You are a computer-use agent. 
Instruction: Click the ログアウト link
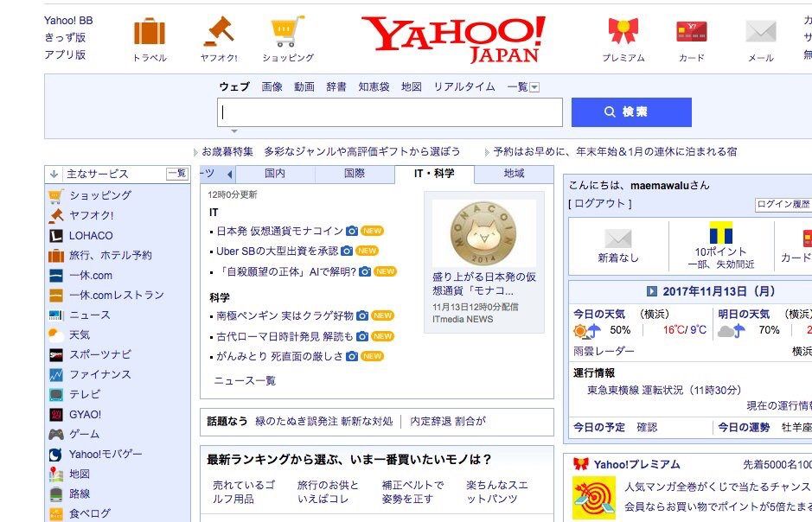coord(600,204)
